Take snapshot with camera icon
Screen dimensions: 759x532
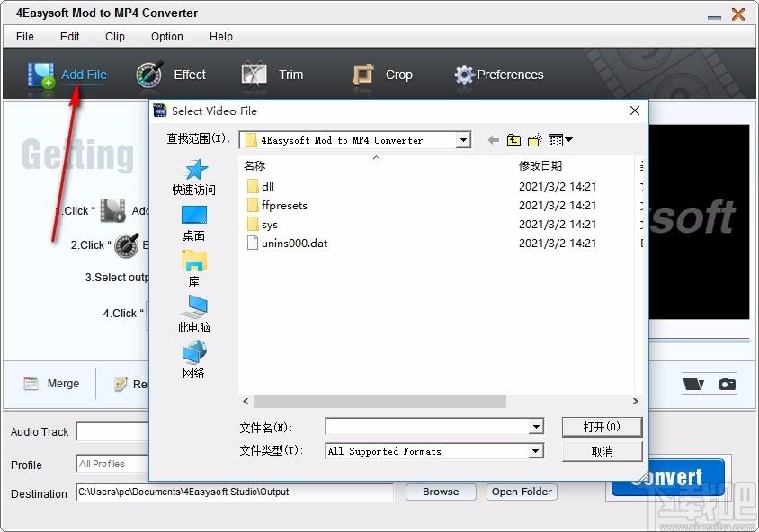[x=727, y=384]
